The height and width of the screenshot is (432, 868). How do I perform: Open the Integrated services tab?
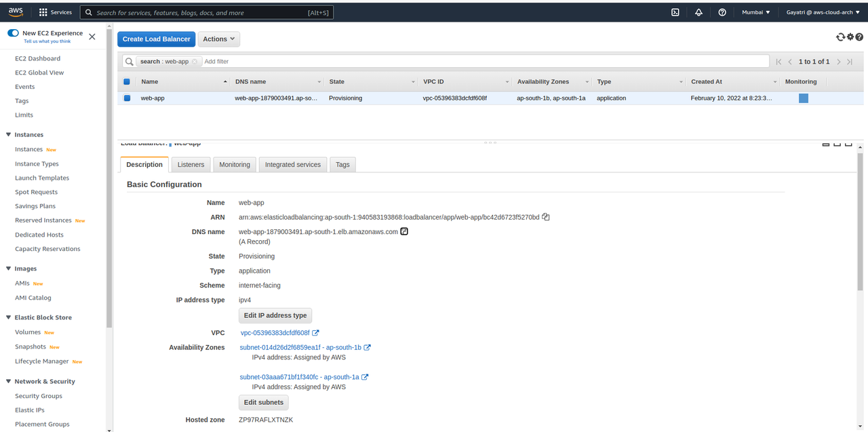293,165
